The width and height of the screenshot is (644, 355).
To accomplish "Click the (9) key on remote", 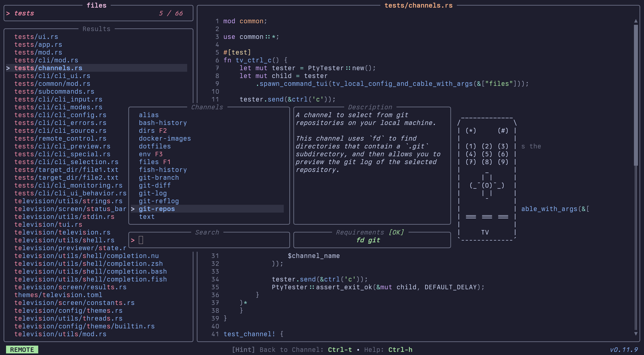I will (x=503, y=162).
